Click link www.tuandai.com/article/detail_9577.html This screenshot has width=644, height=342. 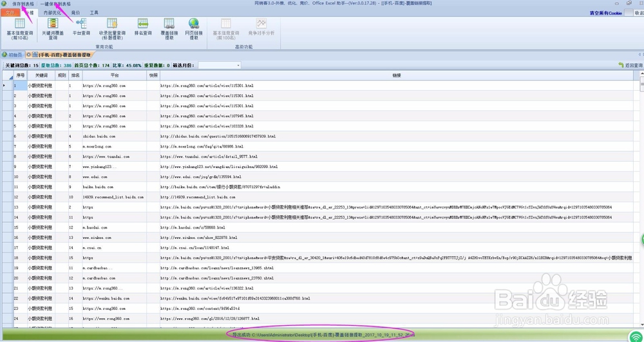point(209,157)
